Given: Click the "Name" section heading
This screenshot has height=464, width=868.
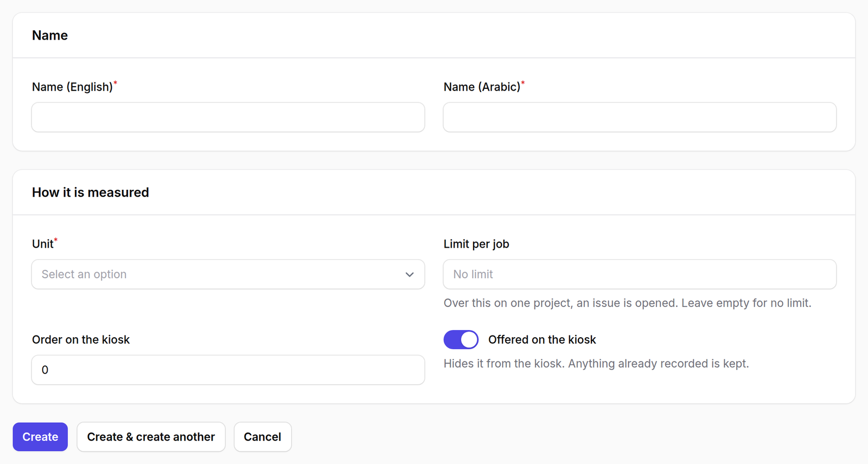Looking at the screenshot, I should 50,35.
